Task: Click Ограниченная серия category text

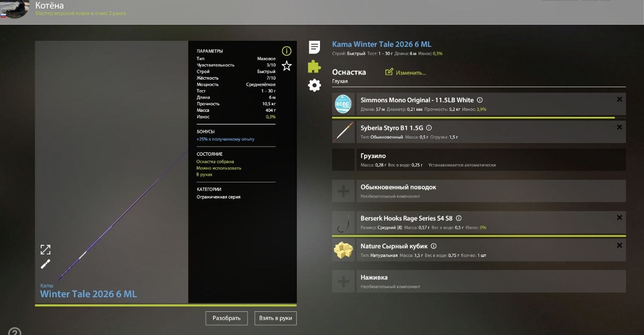Action: click(x=218, y=197)
